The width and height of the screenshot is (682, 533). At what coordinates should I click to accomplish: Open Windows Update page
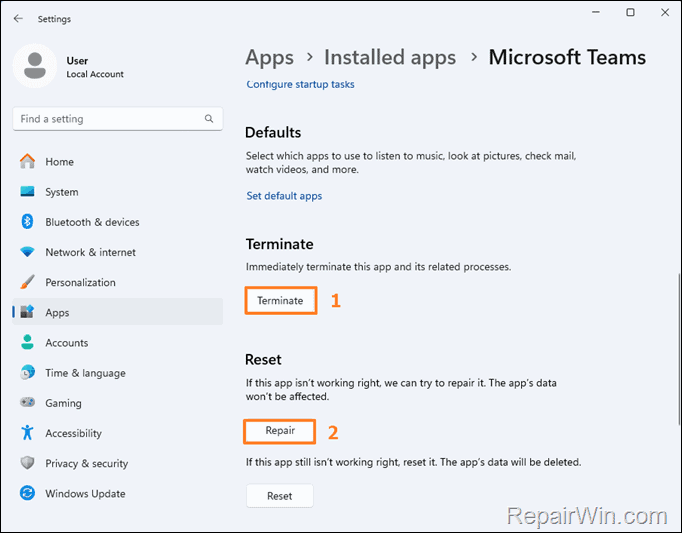(117, 493)
